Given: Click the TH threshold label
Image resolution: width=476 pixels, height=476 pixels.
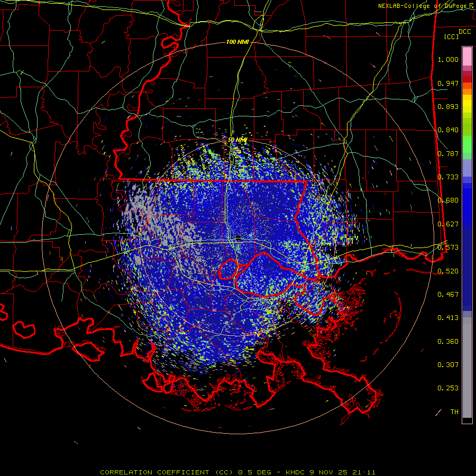Looking at the screenshot, I should coord(454,412).
